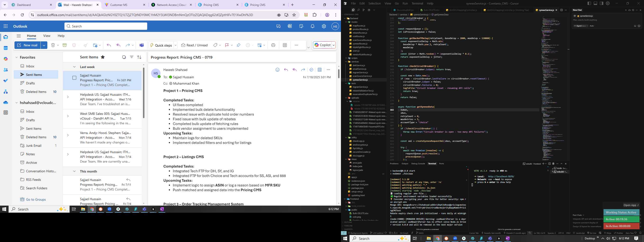
Task: Toggle the Outlook navigation pane hamburger
Action: 18,36
